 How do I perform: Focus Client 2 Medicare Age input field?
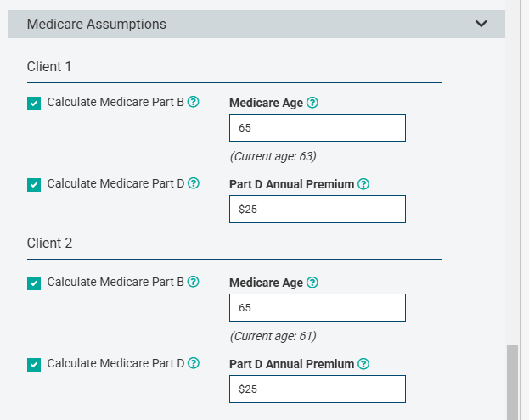(318, 307)
